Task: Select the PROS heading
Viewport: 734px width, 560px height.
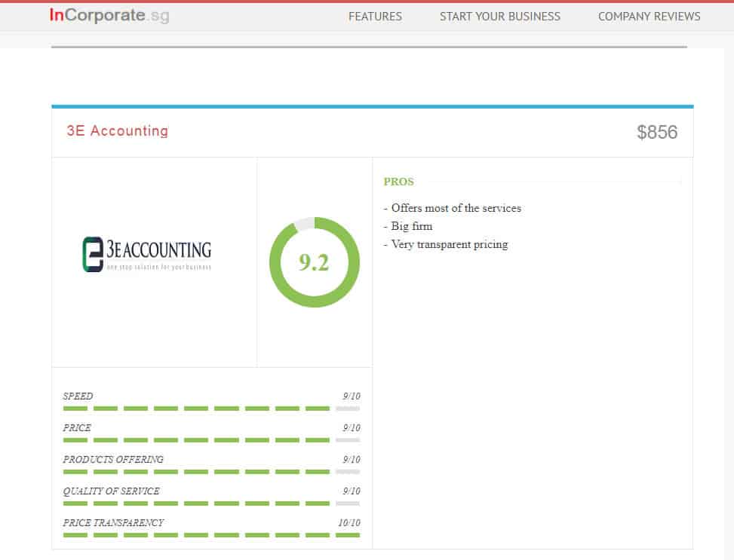Action: (x=398, y=182)
